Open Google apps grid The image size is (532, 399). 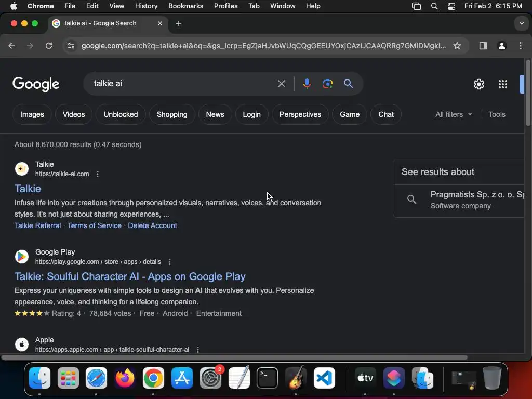(503, 84)
